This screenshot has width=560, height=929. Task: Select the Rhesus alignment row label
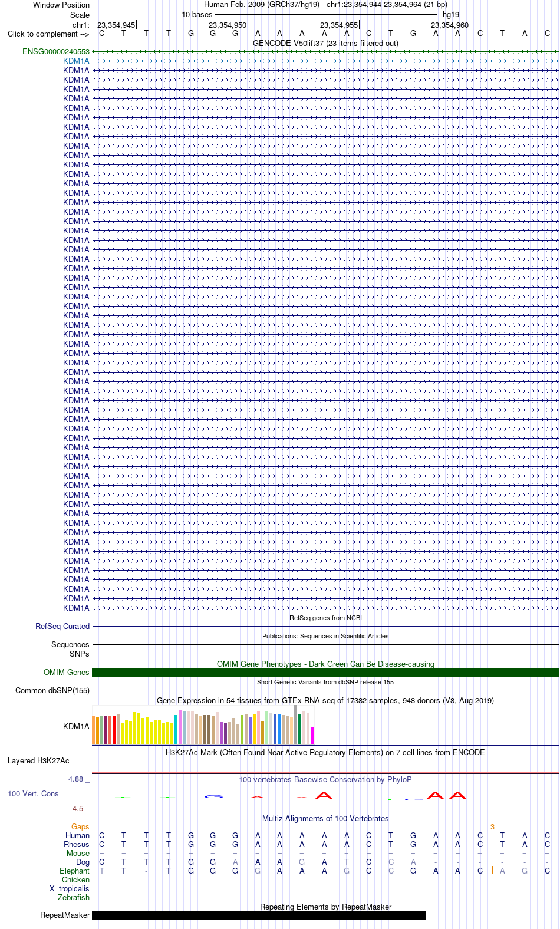[x=77, y=844]
